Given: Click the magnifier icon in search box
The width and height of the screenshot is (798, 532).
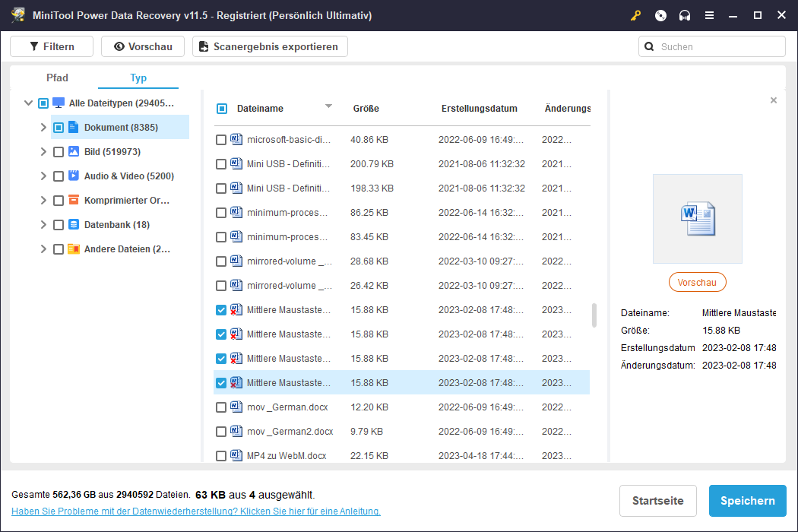Looking at the screenshot, I should click(x=649, y=46).
